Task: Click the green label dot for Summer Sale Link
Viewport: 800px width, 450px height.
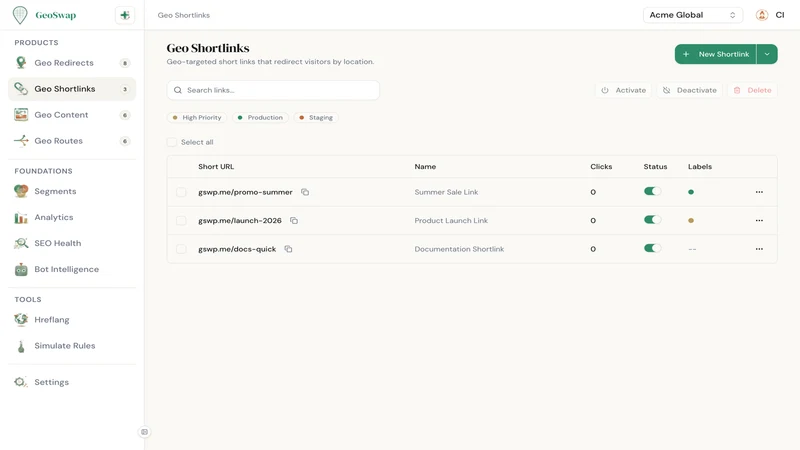Action: 691,192
